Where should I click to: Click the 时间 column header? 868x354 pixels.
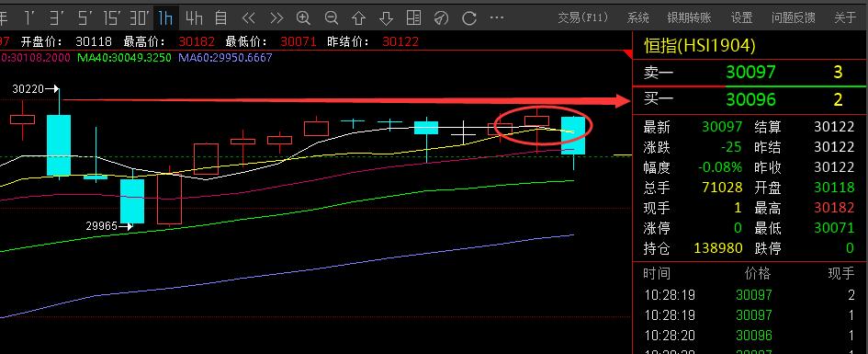657,274
